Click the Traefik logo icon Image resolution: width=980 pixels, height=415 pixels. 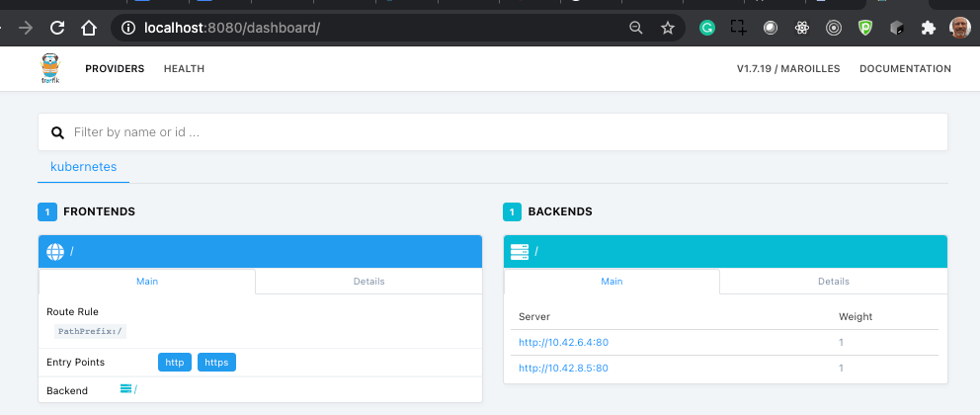(x=50, y=69)
